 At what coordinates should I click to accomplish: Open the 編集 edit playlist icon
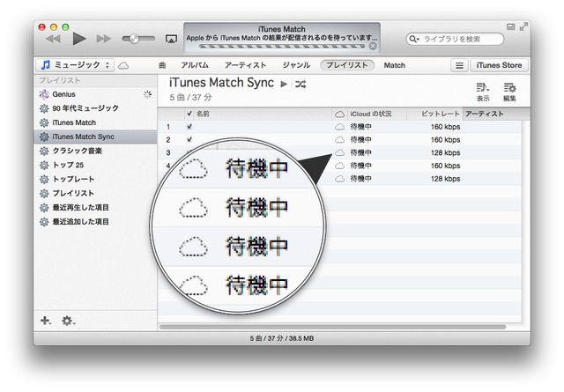pos(509,92)
